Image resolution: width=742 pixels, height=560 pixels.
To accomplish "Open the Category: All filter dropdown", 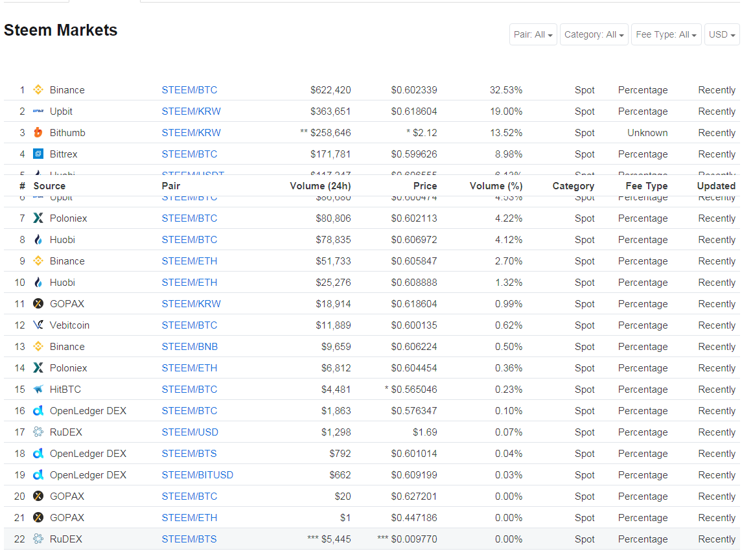I will [594, 34].
